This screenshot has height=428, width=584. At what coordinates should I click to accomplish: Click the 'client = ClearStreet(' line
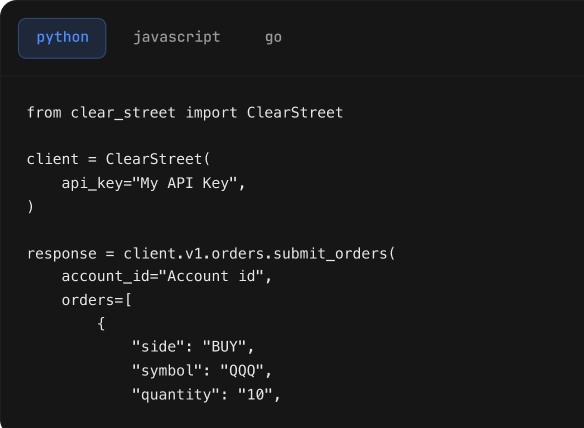119,159
